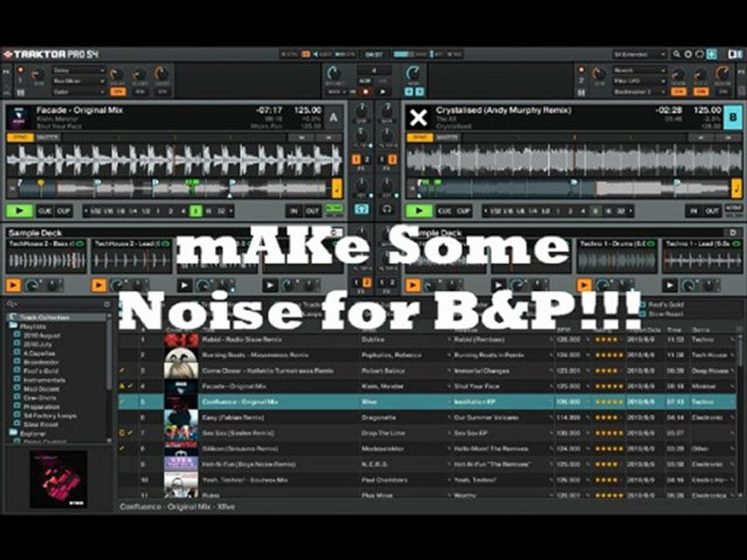Open the Reverb effect dropdown in FX unit 2
Viewport: 747px width, 560px height.
(640, 71)
